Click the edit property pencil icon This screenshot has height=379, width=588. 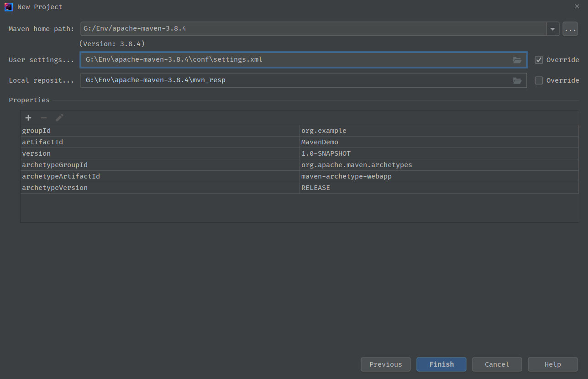[x=59, y=118]
